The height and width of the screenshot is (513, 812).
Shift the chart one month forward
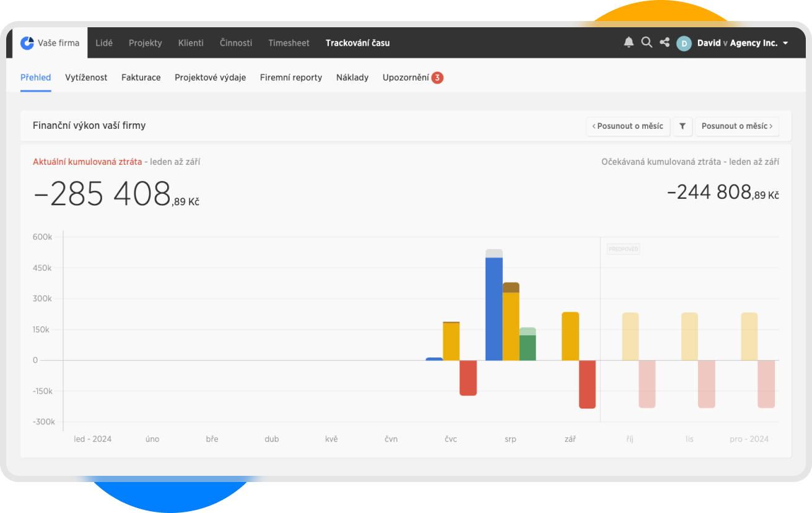736,126
